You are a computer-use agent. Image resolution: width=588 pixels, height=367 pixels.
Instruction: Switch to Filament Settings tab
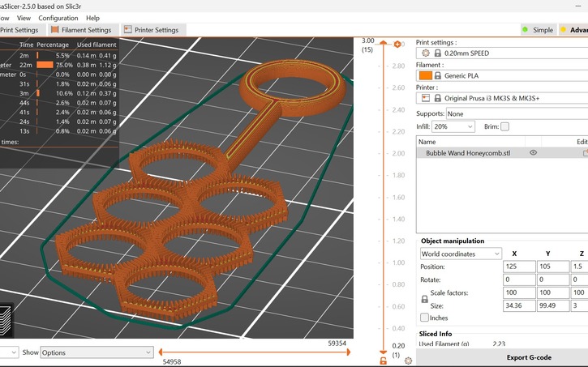coord(81,30)
